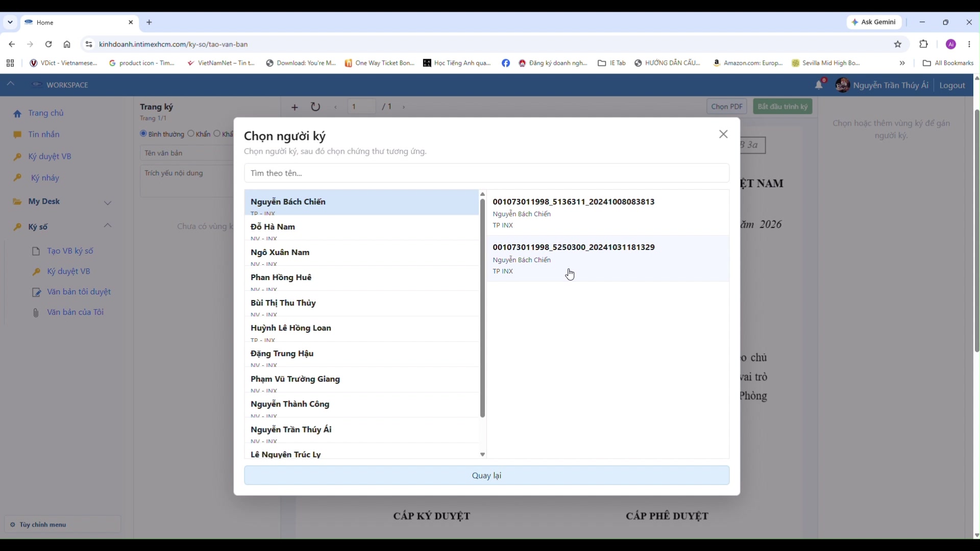Open Trang chủ home icon in sidebar
Screen dimensions: 980x551
coord(17,114)
